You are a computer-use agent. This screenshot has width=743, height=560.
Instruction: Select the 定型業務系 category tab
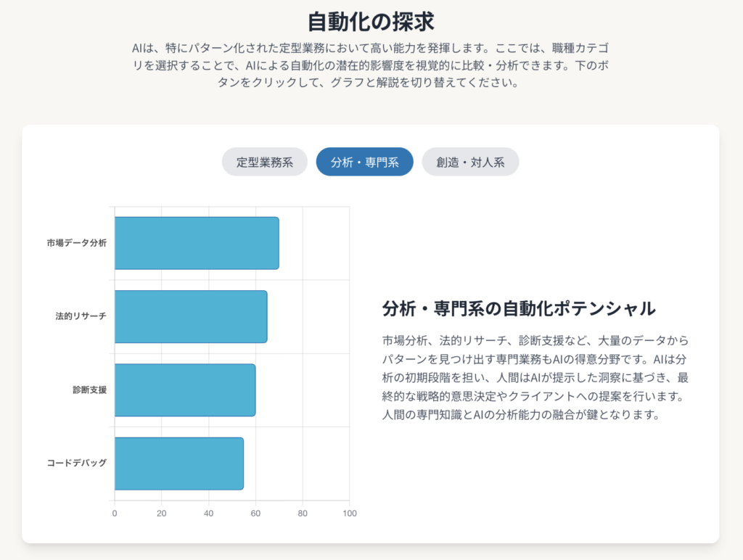265,162
